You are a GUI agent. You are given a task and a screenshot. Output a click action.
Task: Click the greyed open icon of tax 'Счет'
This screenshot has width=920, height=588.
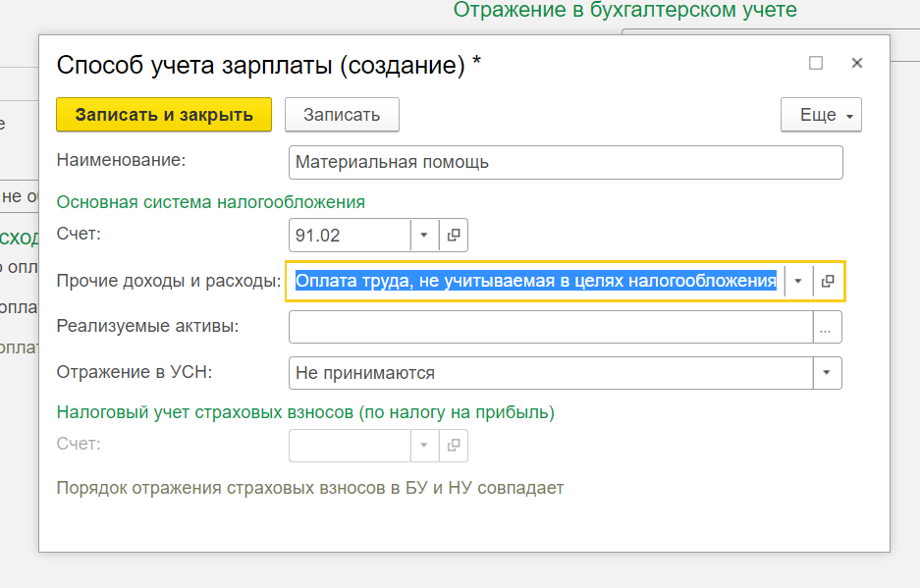454,445
